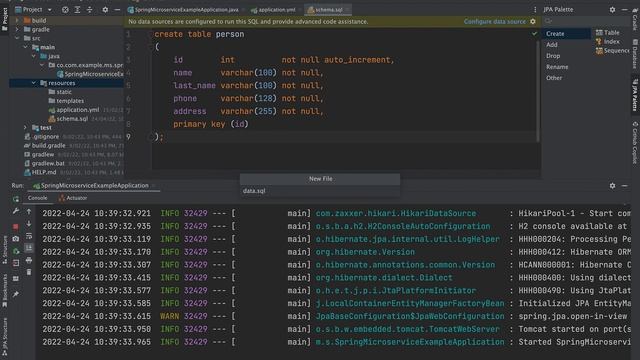Click gear icon in data source banner
The width and height of the screenshot is (640, 360).
533,21
